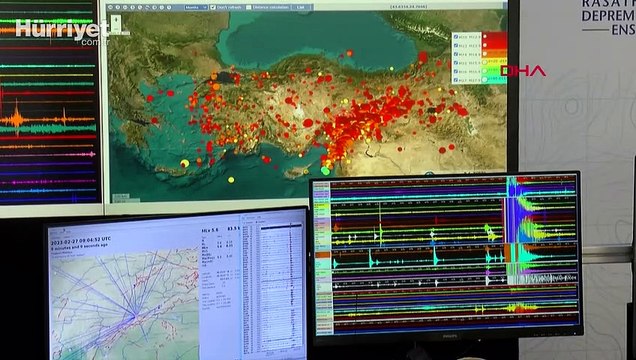The width and height of the screenshot is (636, 360).
Task: Uncheck the fifth magnitude legend checkbox
Action: coord(456,71)
